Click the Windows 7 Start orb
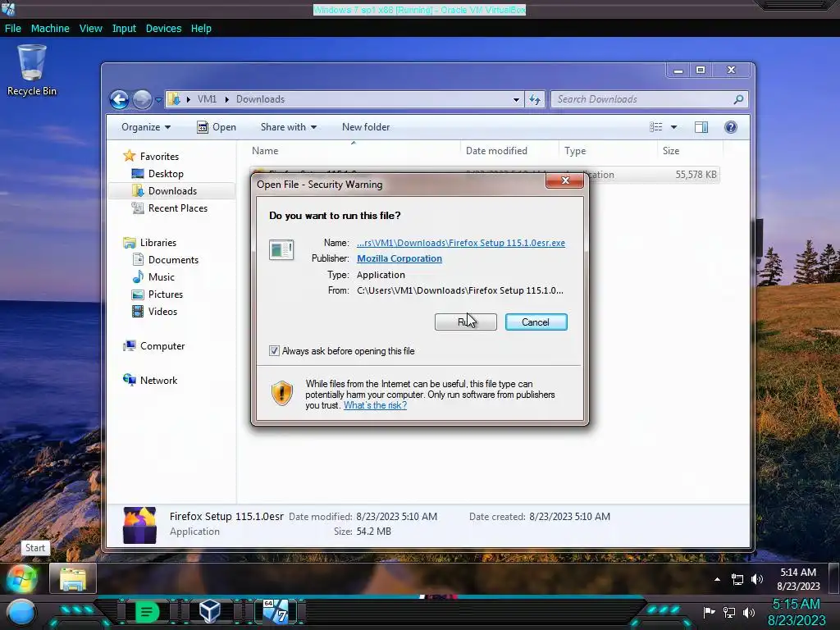The image size is (840, 630). (22, 579)
